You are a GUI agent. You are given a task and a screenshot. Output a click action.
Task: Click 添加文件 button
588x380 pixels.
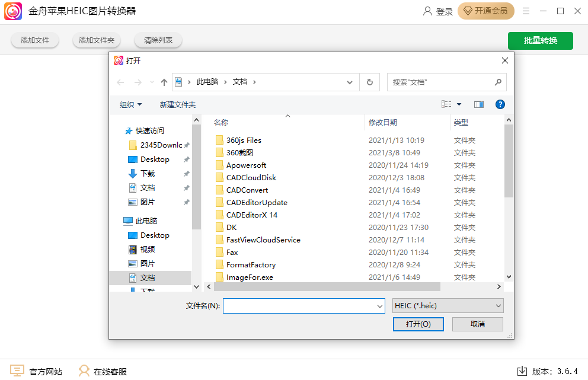click(x=35, y=40)
